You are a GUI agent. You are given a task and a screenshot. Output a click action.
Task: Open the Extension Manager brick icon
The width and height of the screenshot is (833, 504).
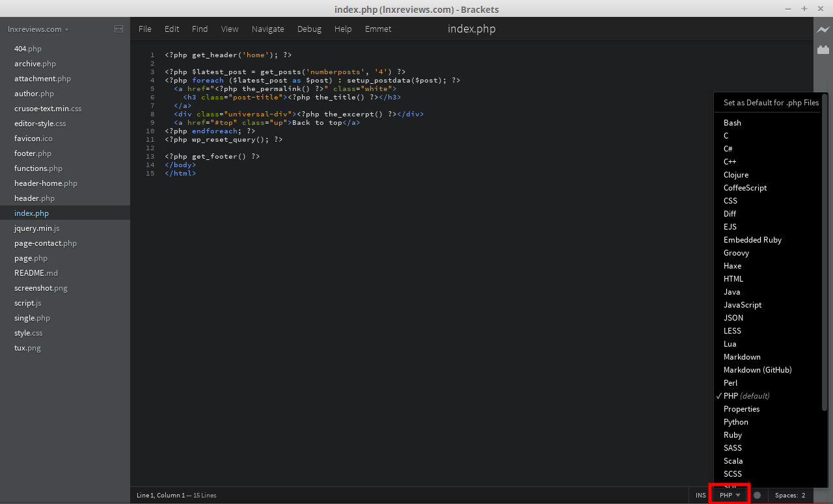pyautogui.click(x=824, y=49)
